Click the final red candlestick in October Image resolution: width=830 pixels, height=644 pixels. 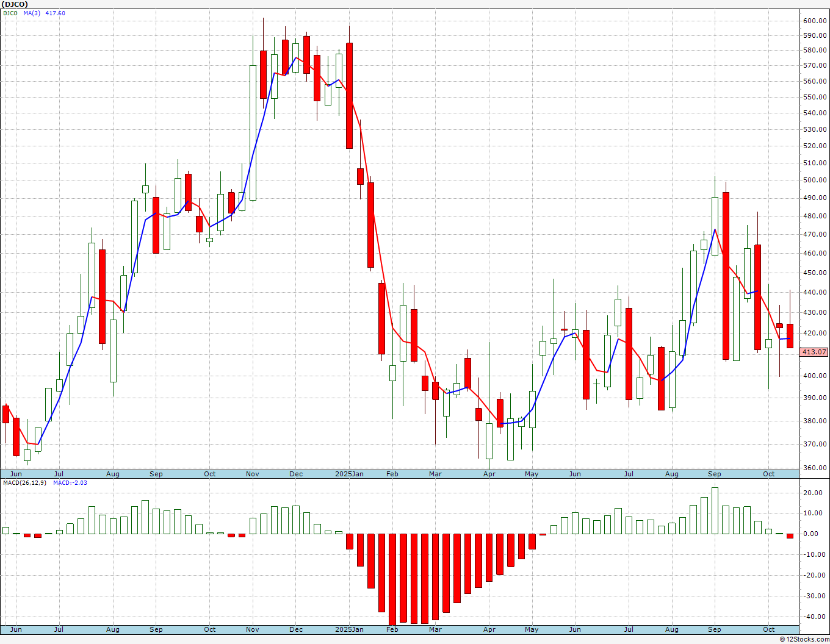pos(790,336)
